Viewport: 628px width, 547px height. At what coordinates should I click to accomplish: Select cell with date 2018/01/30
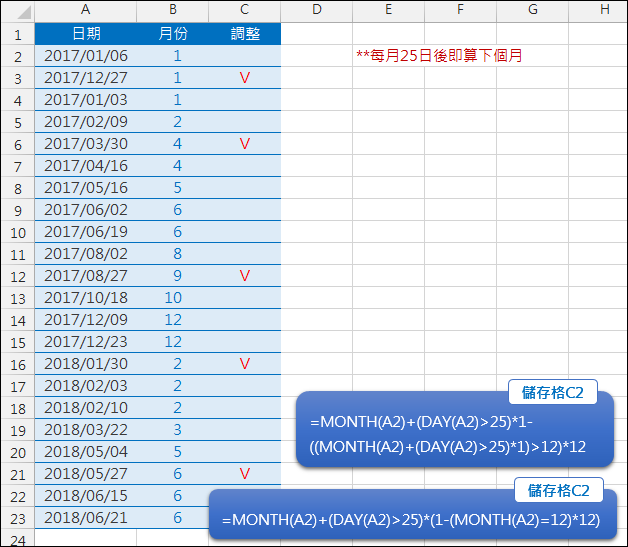(x=86, y=364)
